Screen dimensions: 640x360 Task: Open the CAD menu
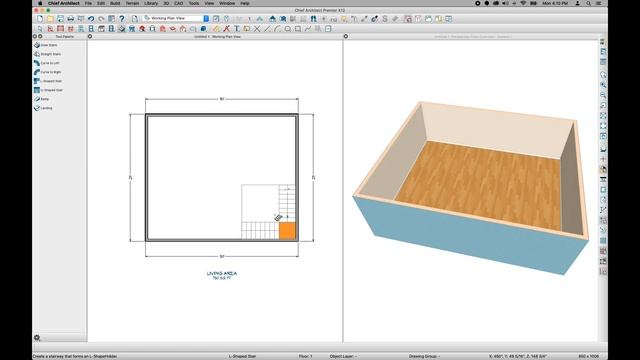point(179,3)
